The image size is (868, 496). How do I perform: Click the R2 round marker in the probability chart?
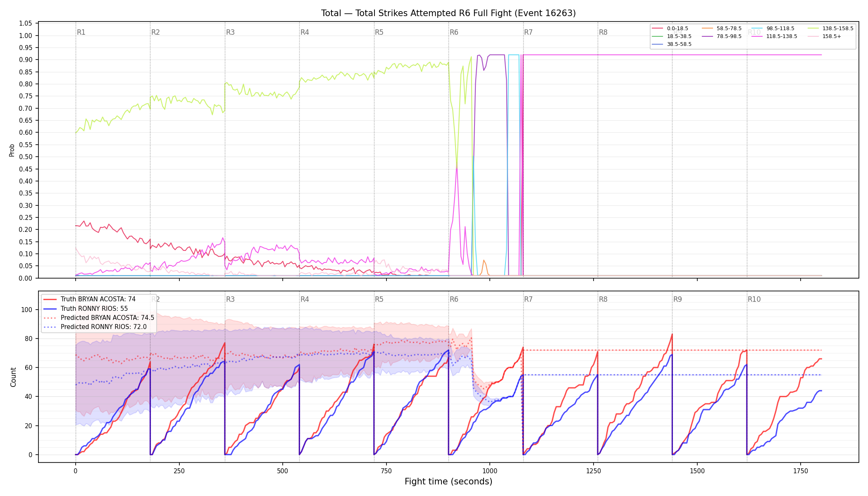point(155,32)
